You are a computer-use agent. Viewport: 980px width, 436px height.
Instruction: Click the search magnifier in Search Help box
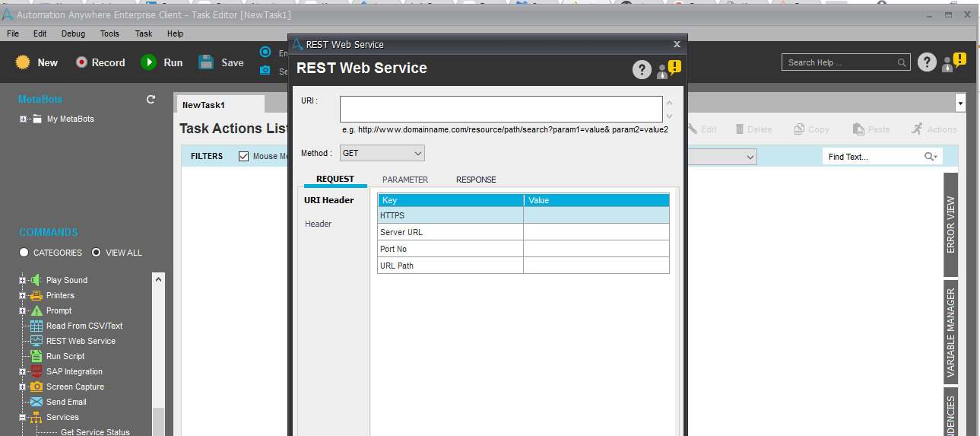coord(902,63)
